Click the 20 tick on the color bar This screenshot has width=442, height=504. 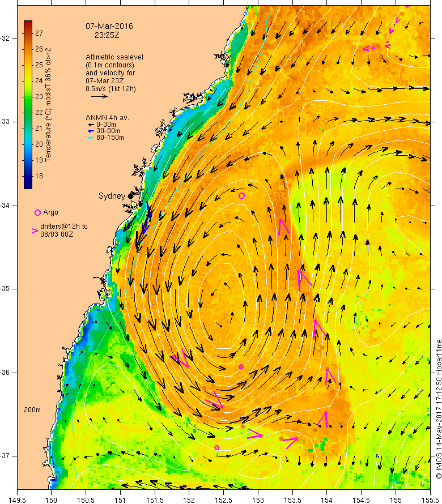(x=39, y=144)
